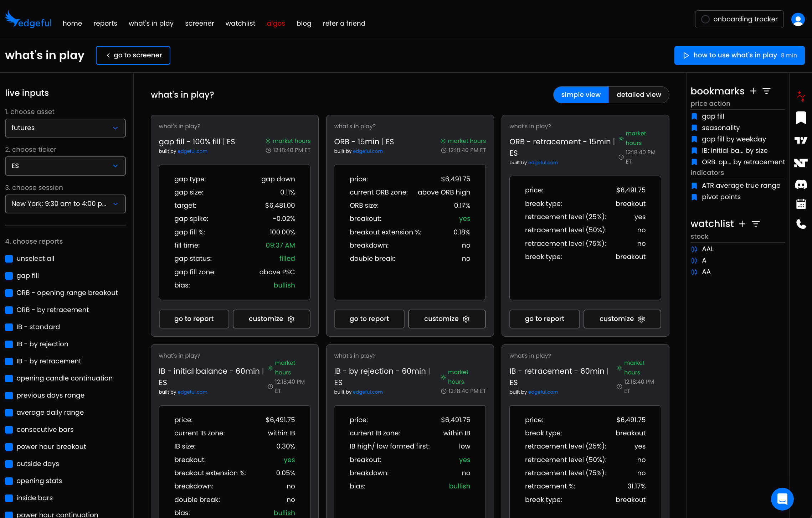Viewport: 812px width, 518px height.
Task: Open the NinjaTrader logo icon
Action: 801,163
